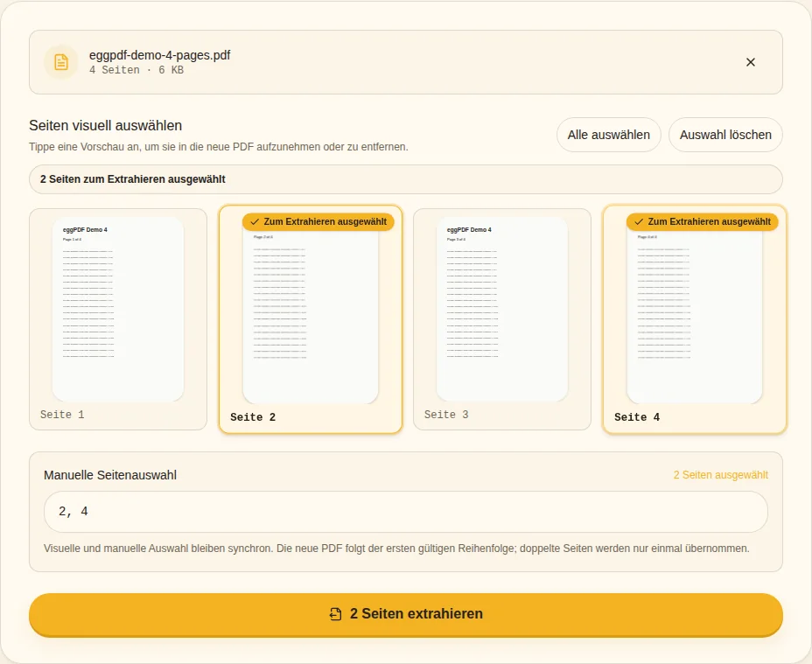Deselect the Seite 2 page card
This screenshot has height=664, width=812.
click(x=311, y=319)
